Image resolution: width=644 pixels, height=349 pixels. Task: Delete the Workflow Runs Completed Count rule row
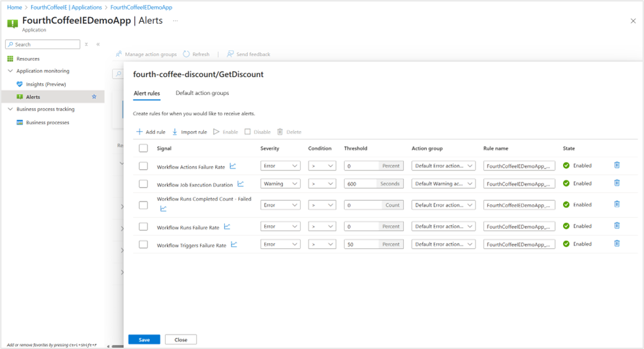617,204
